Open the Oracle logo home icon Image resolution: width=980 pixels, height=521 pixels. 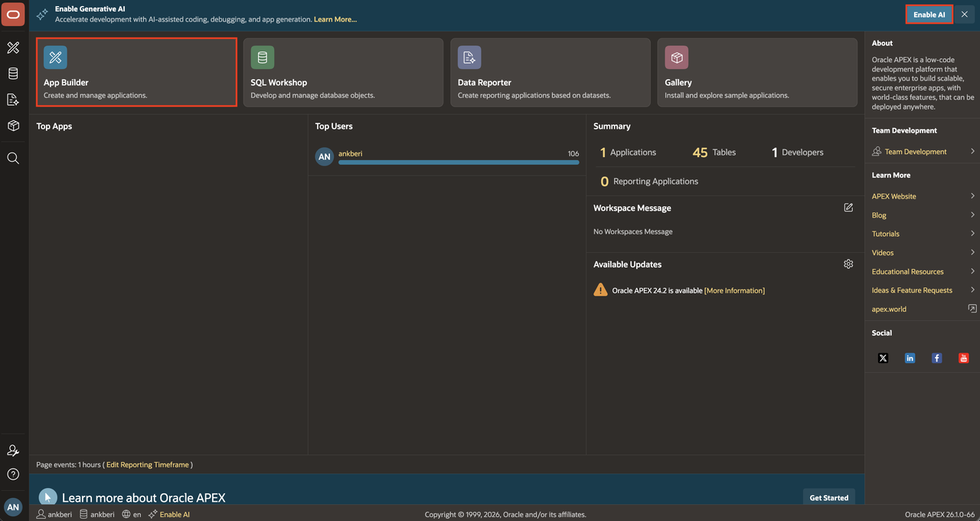[x=13, y=15]
